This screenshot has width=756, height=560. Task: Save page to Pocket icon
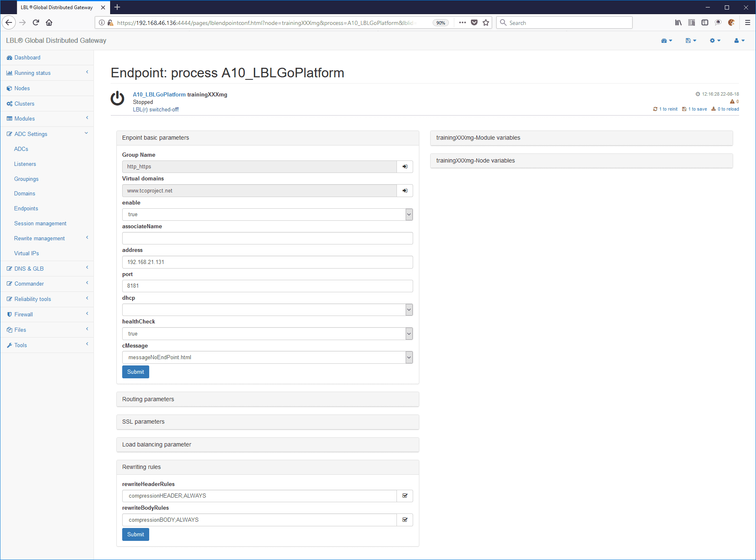(474, 22)
